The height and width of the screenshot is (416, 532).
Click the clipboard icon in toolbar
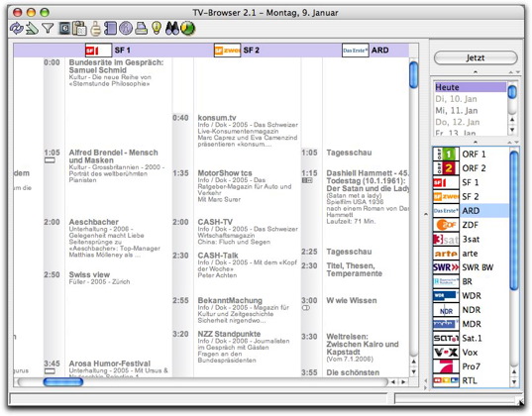tap(79, 29)
